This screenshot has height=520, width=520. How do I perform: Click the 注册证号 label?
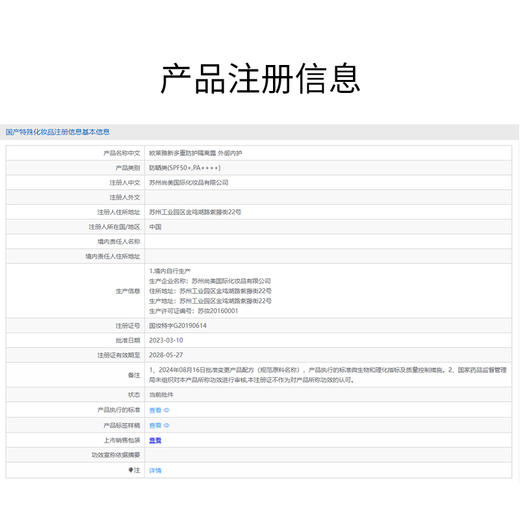[x=128, y=325]
